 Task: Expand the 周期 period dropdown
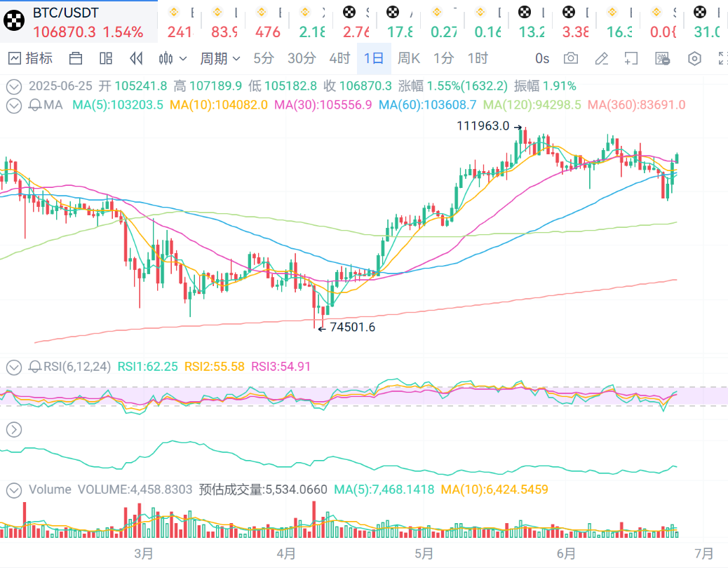tap(220, 58)
